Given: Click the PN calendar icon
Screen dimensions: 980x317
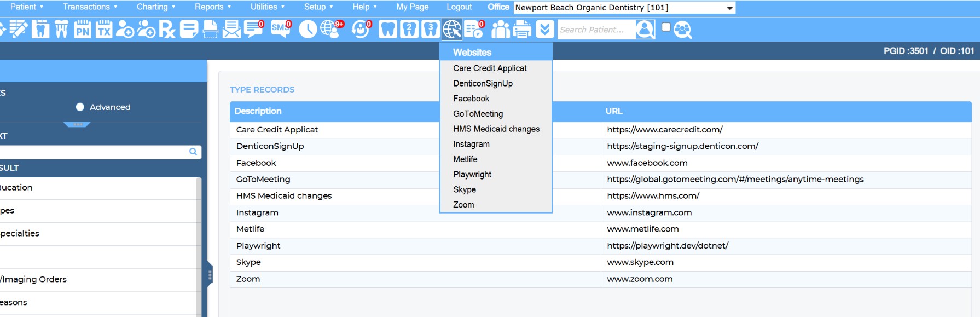Looking at the screenshot, I should click(83, 29).
